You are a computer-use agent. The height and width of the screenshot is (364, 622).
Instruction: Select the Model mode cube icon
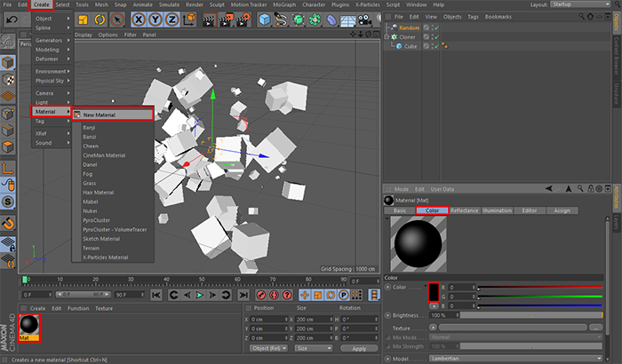[x=8, y=63]
